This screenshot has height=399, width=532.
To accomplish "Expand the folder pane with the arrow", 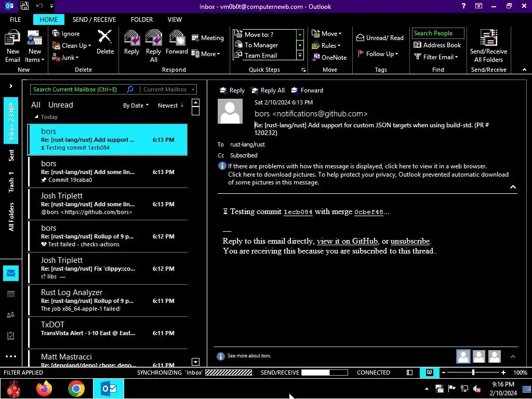I will tap(11, 86).
